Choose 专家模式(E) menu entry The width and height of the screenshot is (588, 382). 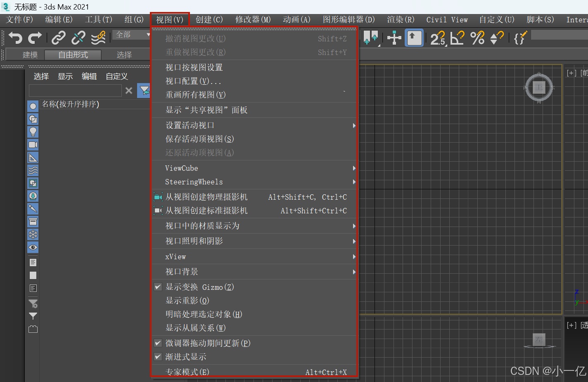tap(254, 372)
